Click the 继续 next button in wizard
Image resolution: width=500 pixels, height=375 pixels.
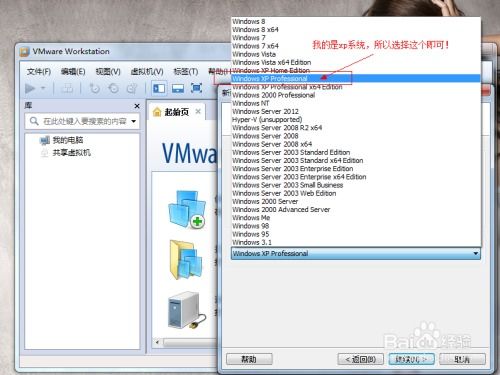click(411, 359)
